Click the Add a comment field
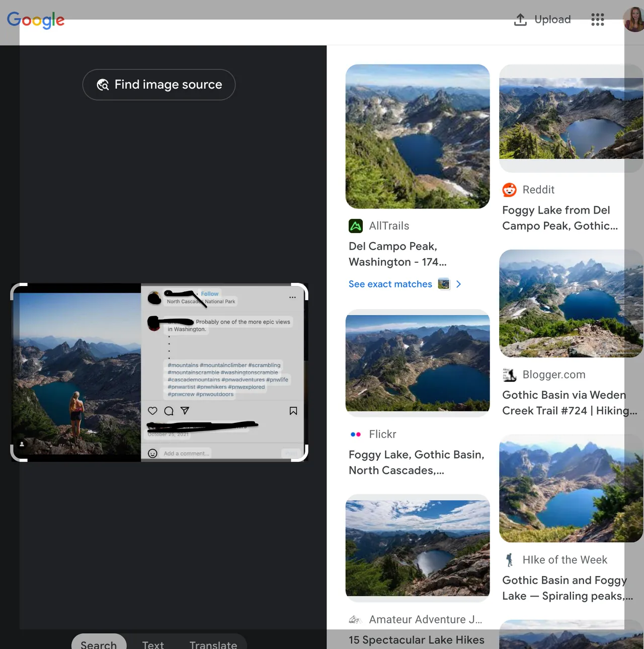Viewport: 644px width, 649px height. click(x=185, y=453)
